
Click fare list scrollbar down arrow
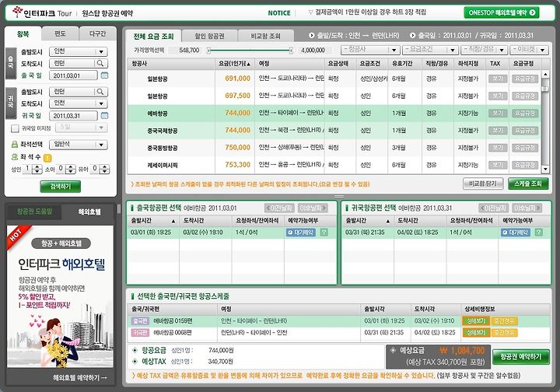[545, 170]
